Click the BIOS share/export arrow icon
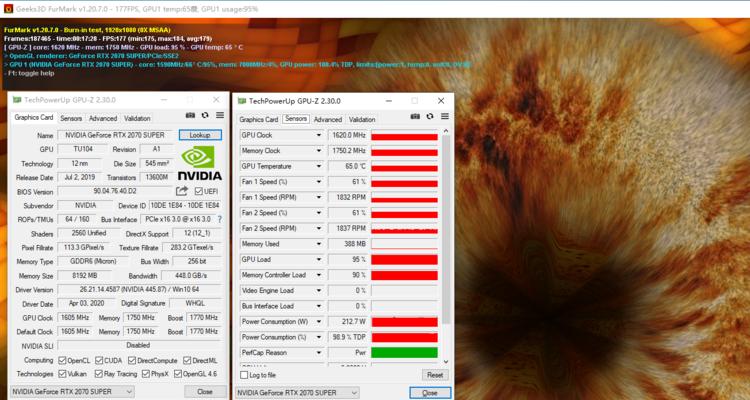This screenshot has width=750, height=400. 182,191
